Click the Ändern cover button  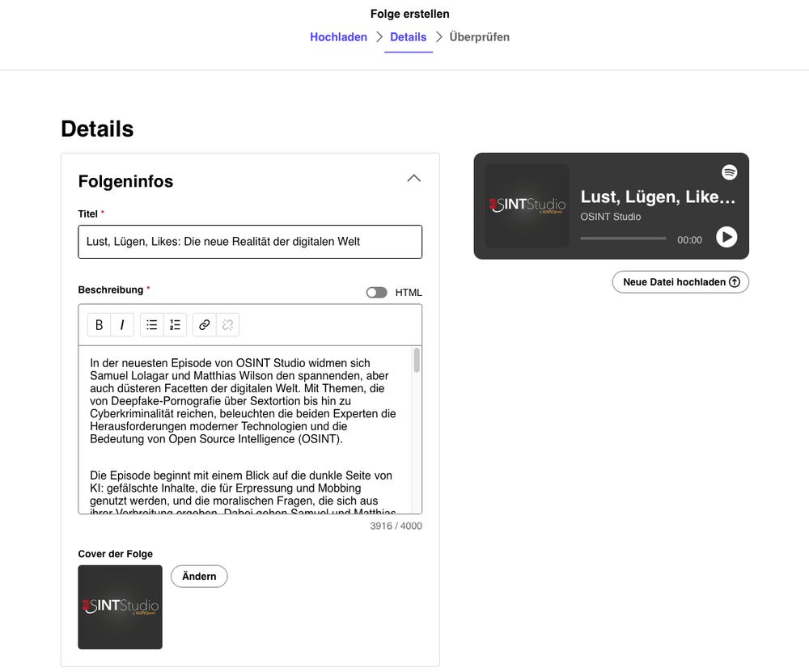[x=199, y=577]
